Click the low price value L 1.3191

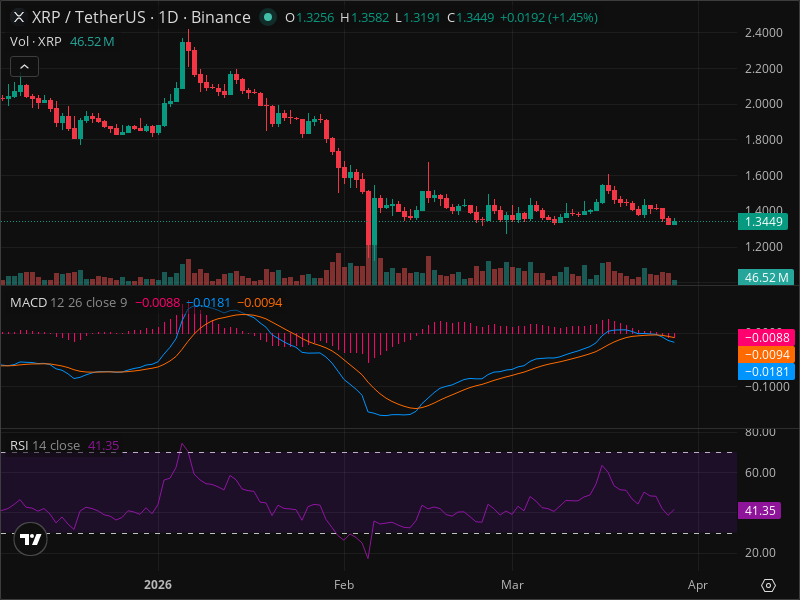(417, 17)
